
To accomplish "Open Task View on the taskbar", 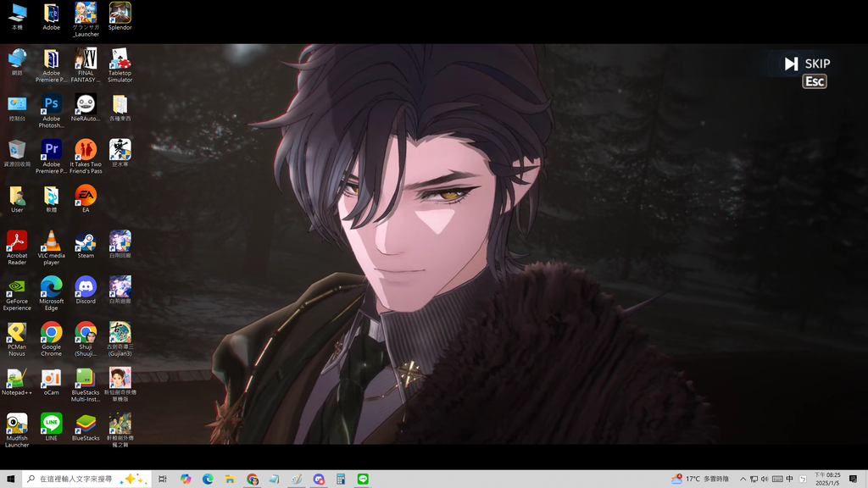I will pos(163,480).
